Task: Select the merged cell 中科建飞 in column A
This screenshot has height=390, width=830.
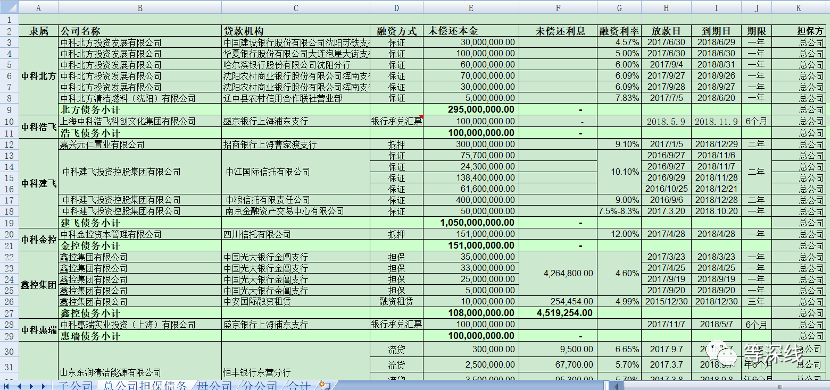Action: [x=38, y=183]
